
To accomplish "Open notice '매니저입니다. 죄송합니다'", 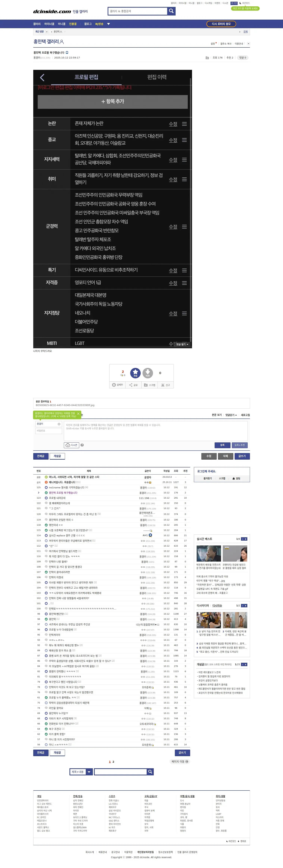I will pos(62,482).
